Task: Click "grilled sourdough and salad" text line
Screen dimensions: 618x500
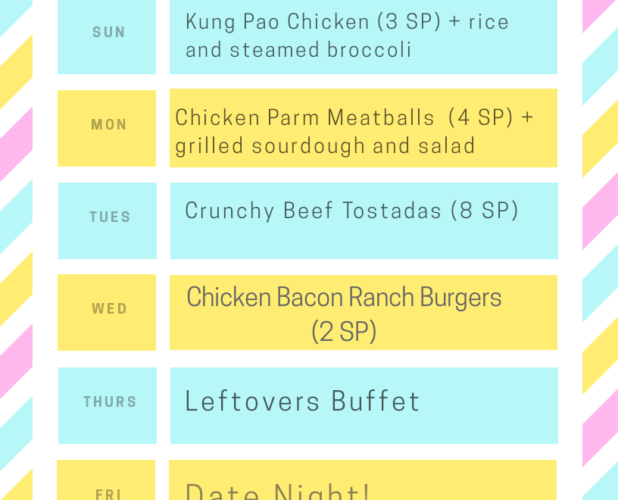Action: 325,146
